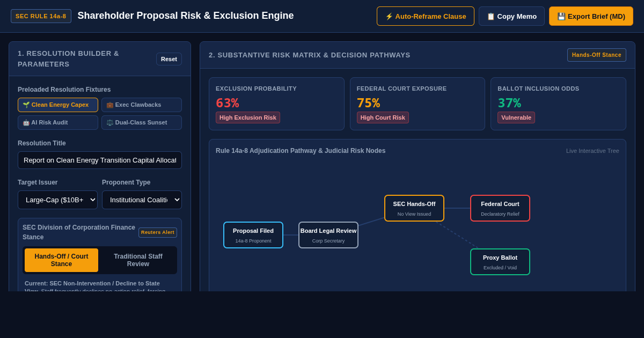The width and height of the screenshot is (644, 338).
Task: Select the Federal Court node
Action: click(x=500, y=208)
